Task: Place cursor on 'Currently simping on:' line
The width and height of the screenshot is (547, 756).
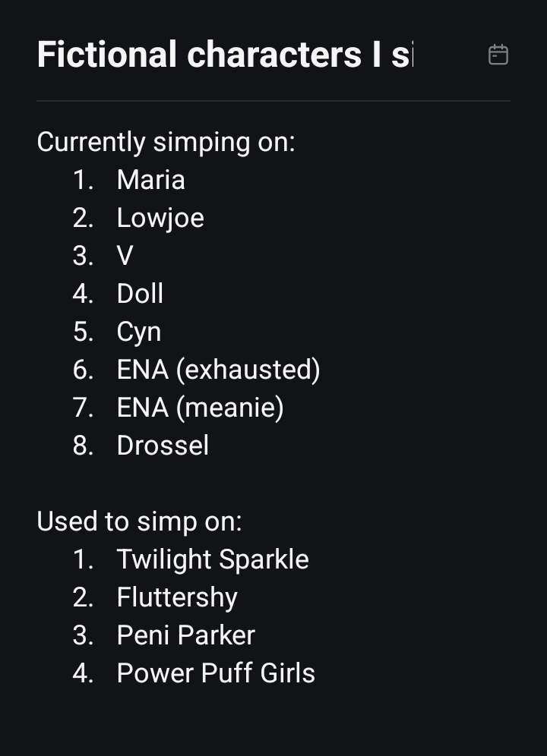Action: (x=166, y=143)
